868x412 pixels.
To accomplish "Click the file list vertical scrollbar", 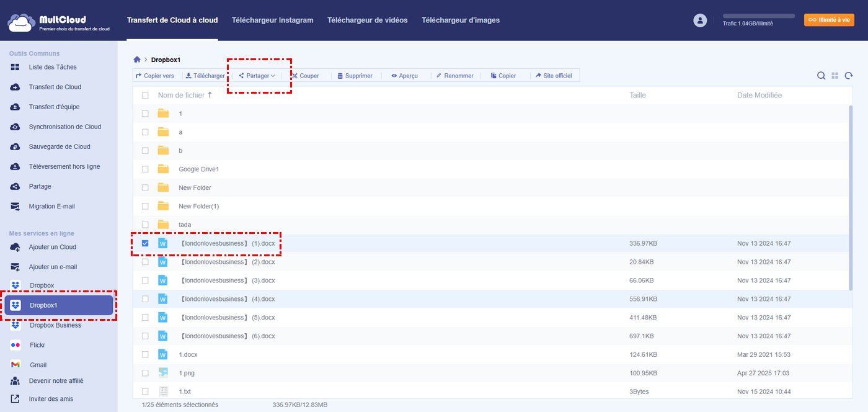I will click(x=851, y=197).
